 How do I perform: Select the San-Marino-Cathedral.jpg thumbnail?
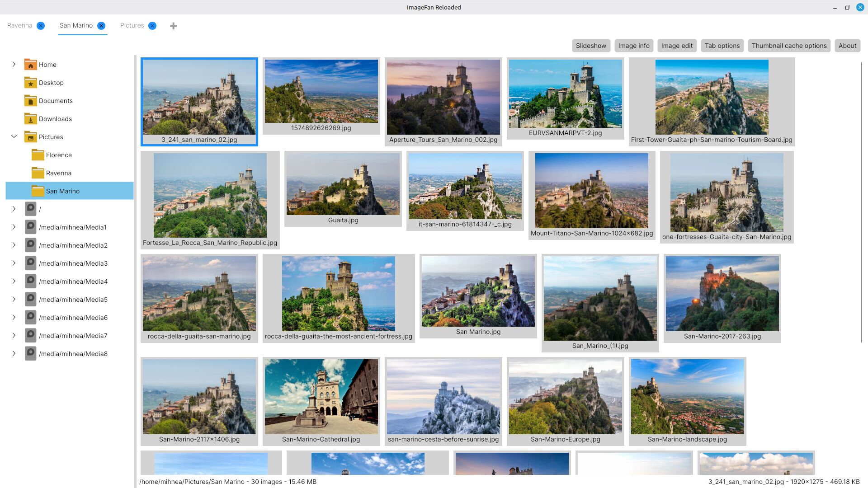coord(321,397)
